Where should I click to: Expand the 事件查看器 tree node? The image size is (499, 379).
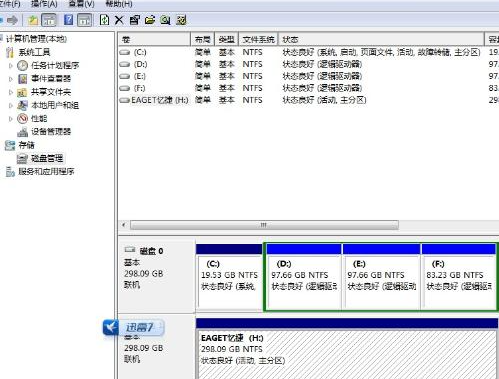[11, 79]
